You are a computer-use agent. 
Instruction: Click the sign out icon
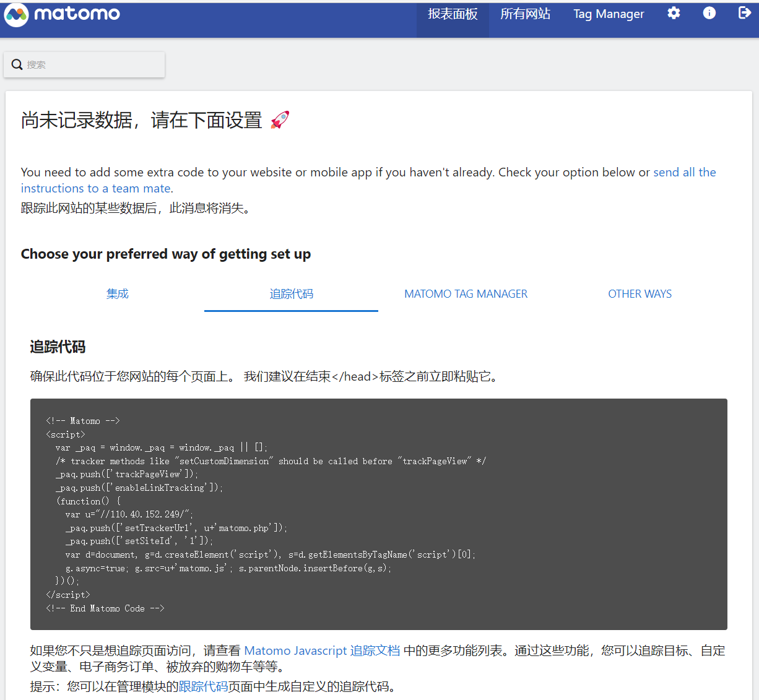[745, 13]
